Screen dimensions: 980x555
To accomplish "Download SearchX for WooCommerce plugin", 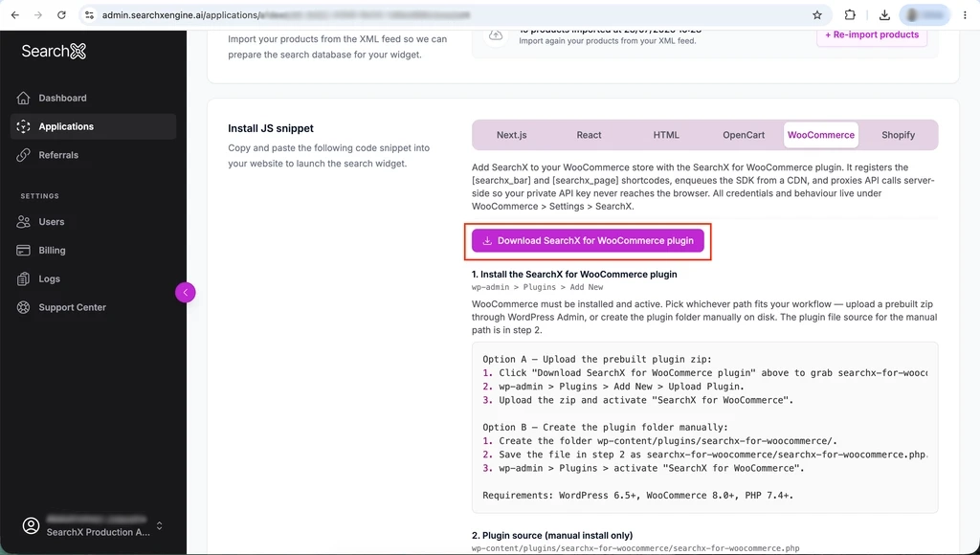I will click(588, 240).
